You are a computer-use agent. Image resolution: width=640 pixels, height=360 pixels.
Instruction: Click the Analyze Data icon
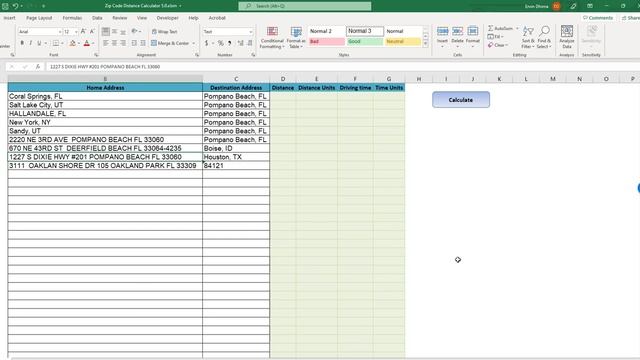click(567, 38)
